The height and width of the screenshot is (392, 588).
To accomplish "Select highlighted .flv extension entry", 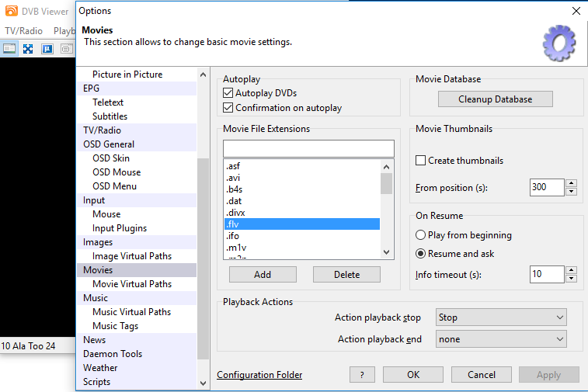I will (x=302, y=224).
